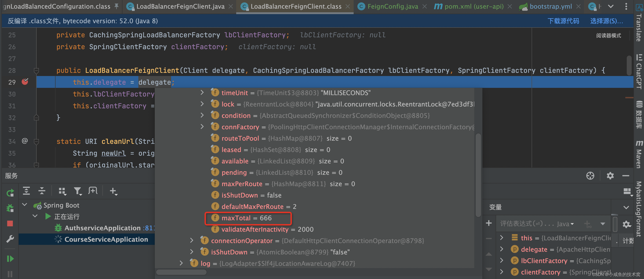Screen dimensions: 644x279
Task: Collapse the cleanUrl fold marker on line 34
Action: click(x=36, y=142)
